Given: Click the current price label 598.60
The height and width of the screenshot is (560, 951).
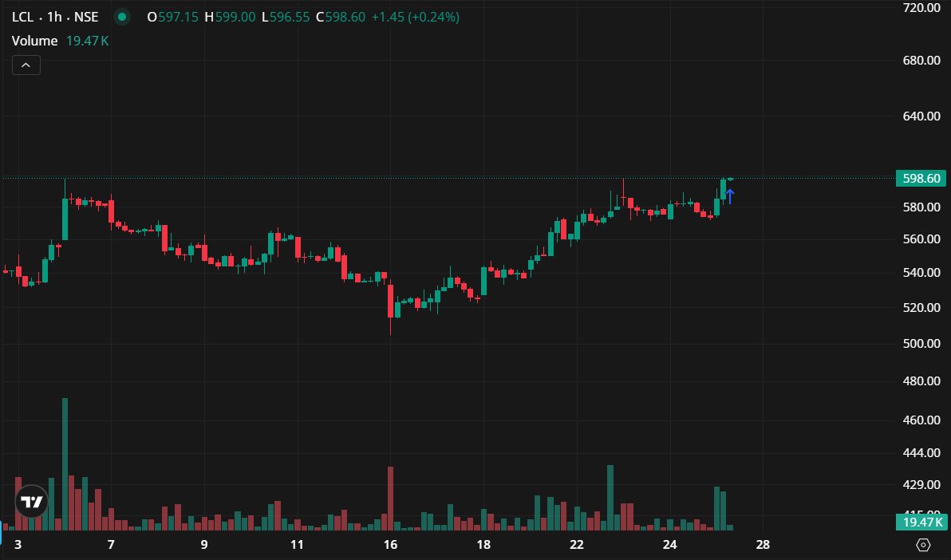Looking at the screenshot, I should (921, 179).
